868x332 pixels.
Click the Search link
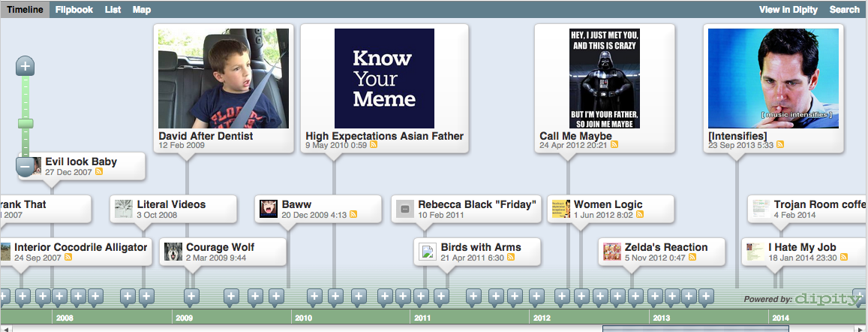point(844,10)
